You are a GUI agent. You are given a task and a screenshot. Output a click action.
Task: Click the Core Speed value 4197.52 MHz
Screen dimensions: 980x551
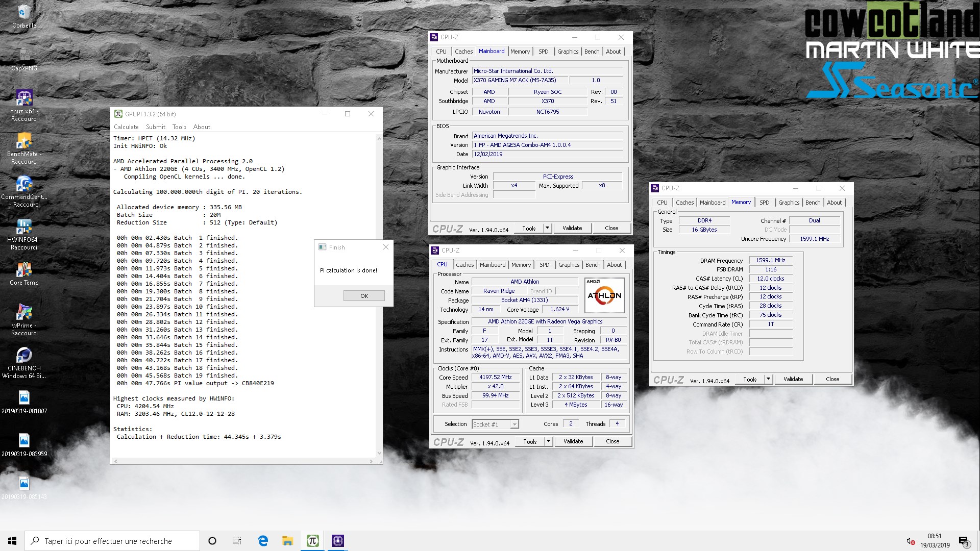[x=495, y=378]
